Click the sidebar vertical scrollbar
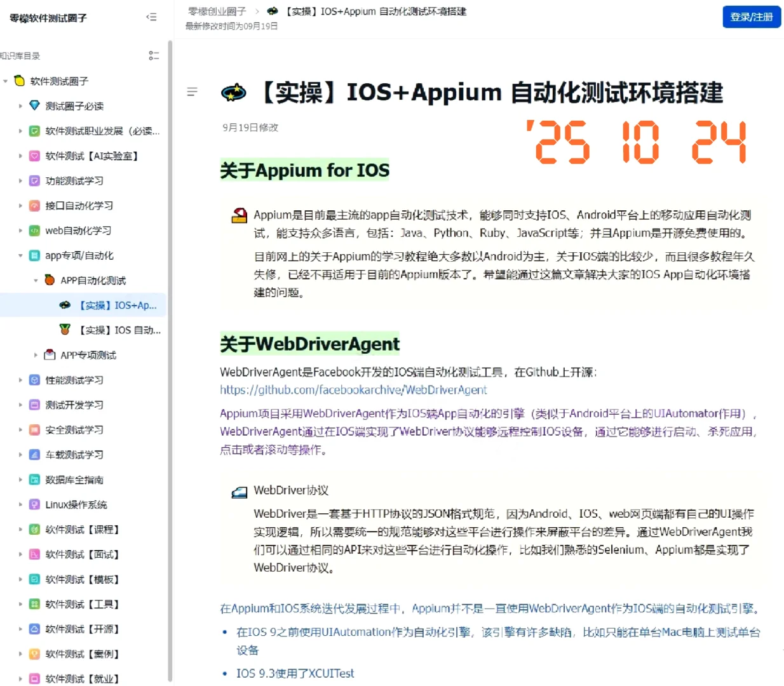784x686 pixels. click(x=170, y=360)
